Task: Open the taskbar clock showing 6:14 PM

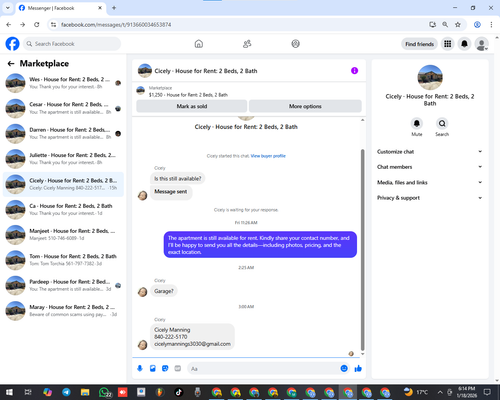Action: coord(466,392)
